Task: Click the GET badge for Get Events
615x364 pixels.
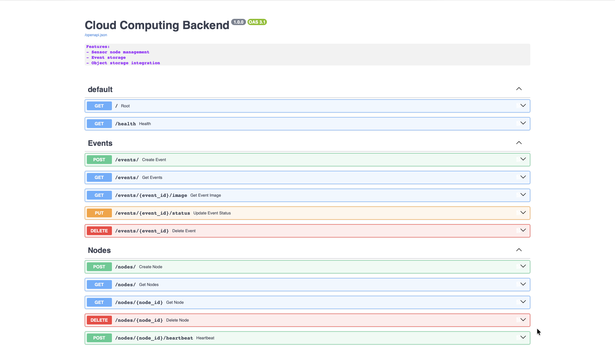Action: click(99, 177)
